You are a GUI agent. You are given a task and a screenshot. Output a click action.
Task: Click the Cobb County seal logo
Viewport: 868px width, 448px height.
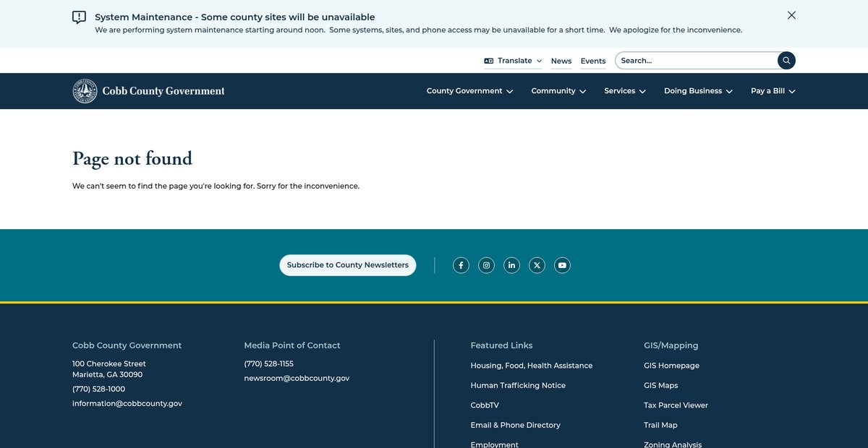(x=85, y=91)
